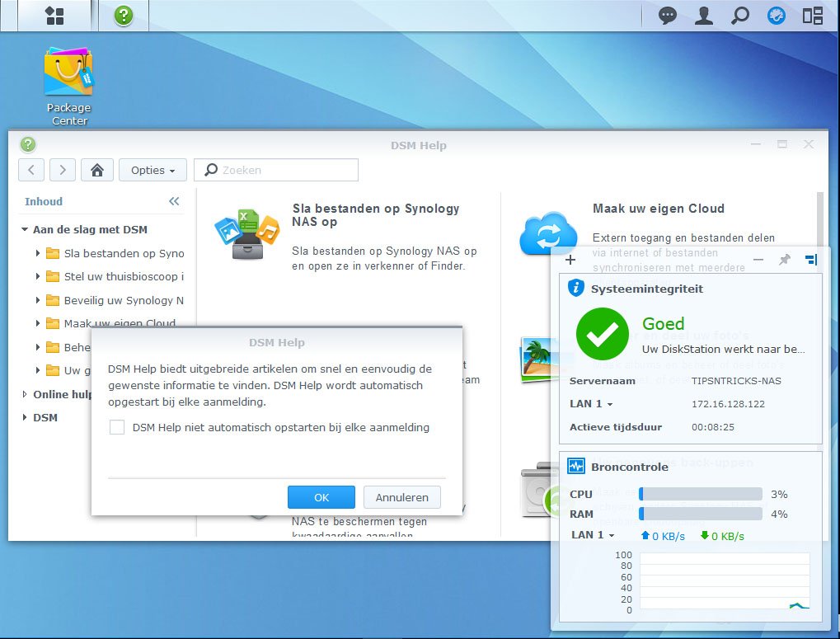
Task: Open Sla bestanden op Synology NAS op heading
Action: pos(376,214)
